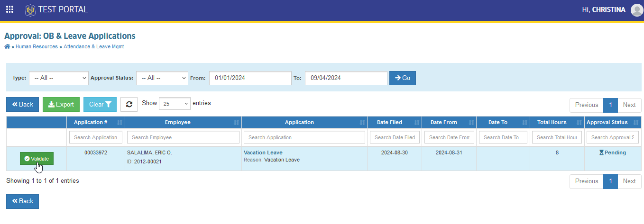Click the Pending status label
644x224 pixels.
point(612,152)
